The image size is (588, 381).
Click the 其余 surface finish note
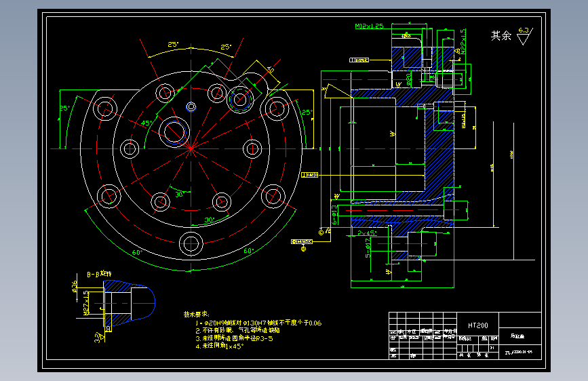pyautogui.click(x=501, y=36)
